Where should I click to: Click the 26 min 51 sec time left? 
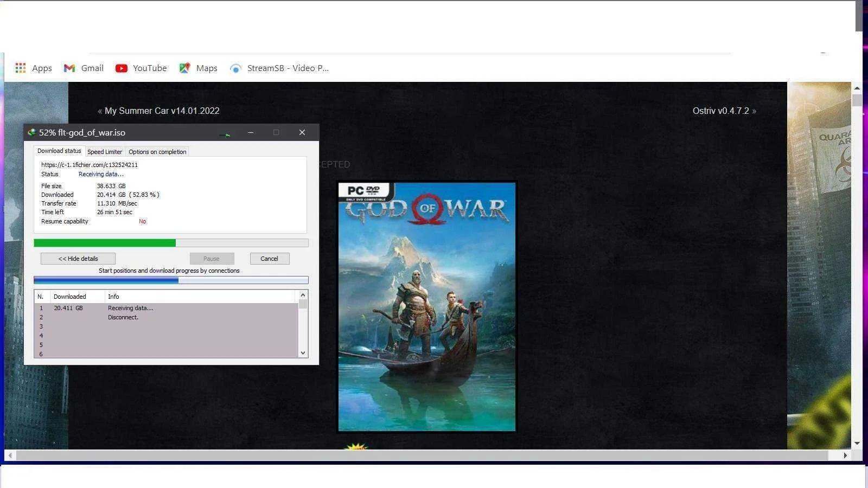(x=114, y=212)
